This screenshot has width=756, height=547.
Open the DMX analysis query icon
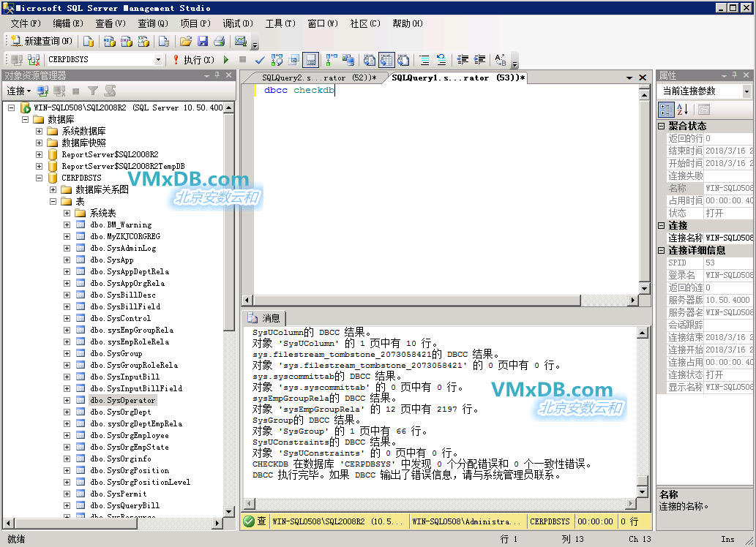[x=127, y=42]
